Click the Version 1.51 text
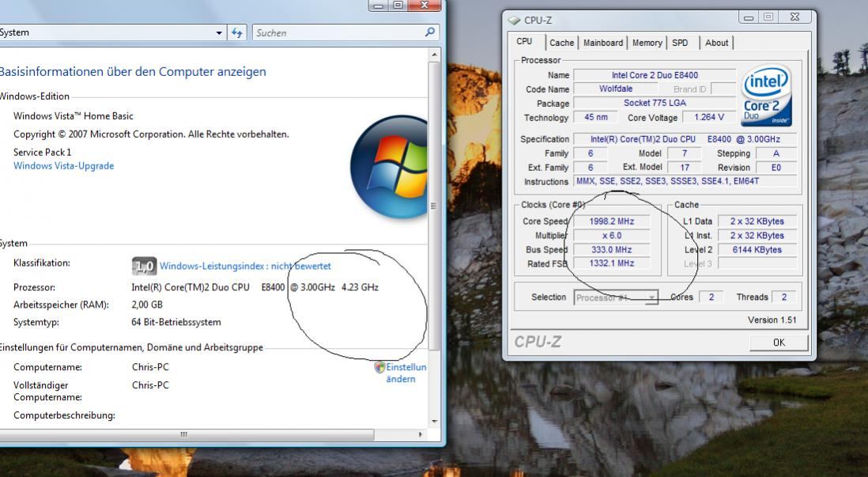This screenshot has width=868, height=477. coord(772,320)
